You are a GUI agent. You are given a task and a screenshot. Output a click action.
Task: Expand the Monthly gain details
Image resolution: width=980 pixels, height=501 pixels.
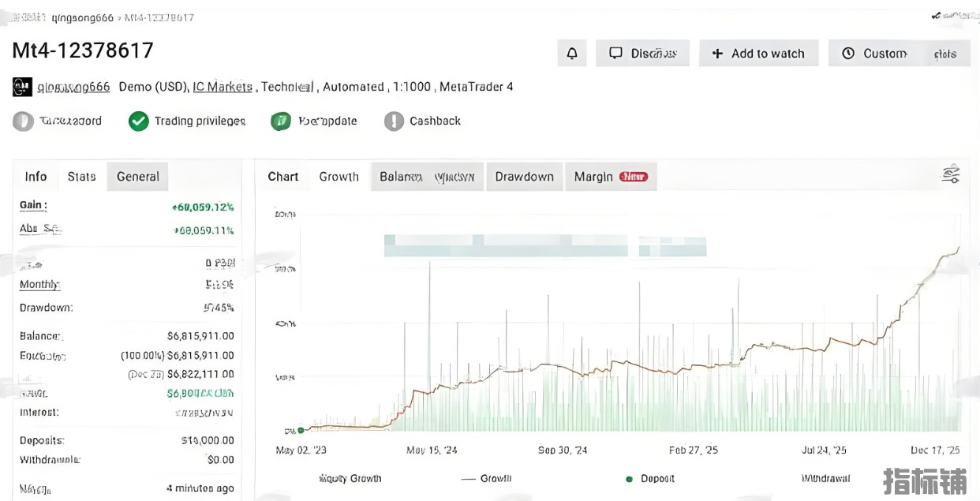pos(39,285)
